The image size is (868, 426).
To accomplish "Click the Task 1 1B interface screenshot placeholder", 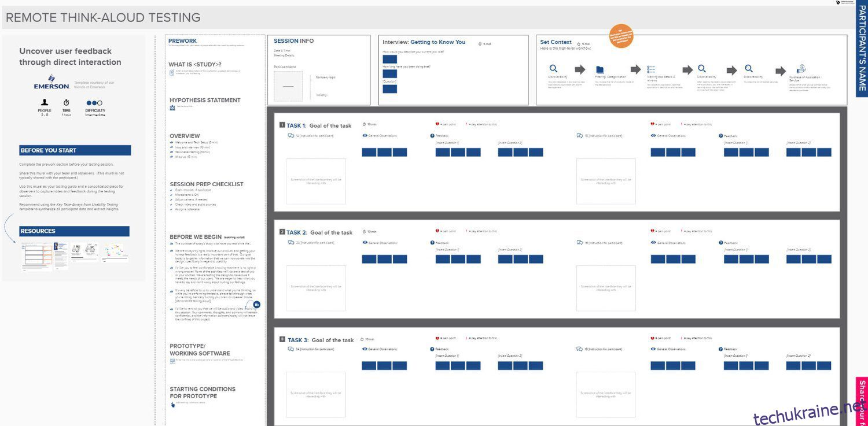I will point(606,181).
